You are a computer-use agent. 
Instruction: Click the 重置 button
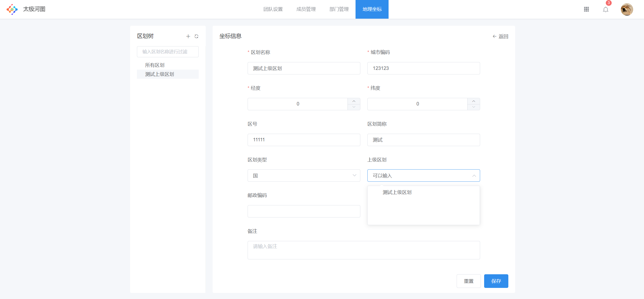point(469,281)
